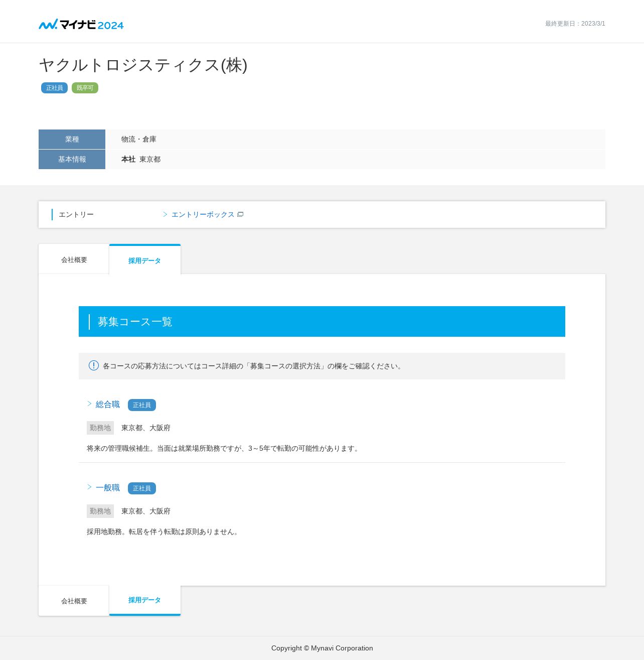This screenshot has width=644, height=660.
Task: Click the Mynavi 2024 logo
Action: (81, 24)
